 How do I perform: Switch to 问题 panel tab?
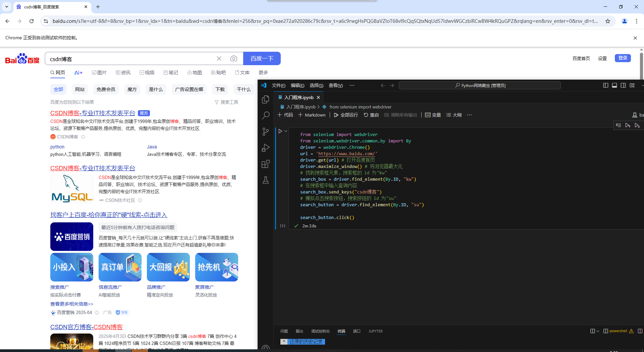pos(284,331)
